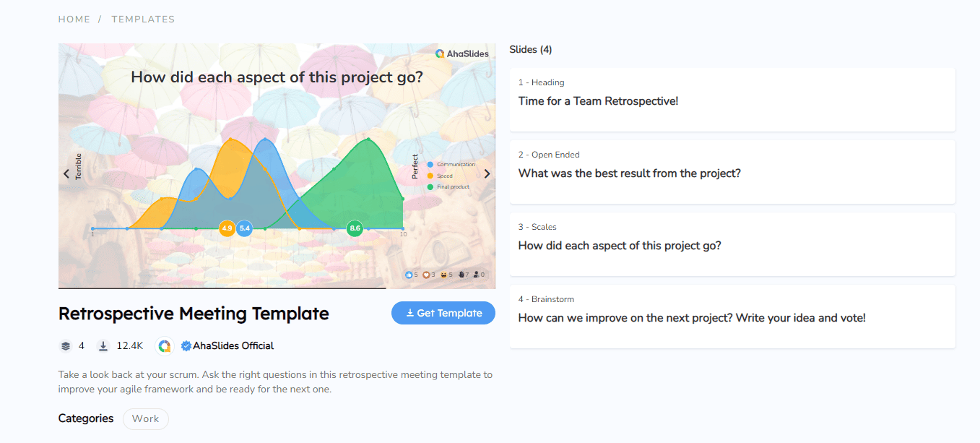Click the 8.6 average marker on the scale
This screenshot has height=443, width=980.
point(355,228)
